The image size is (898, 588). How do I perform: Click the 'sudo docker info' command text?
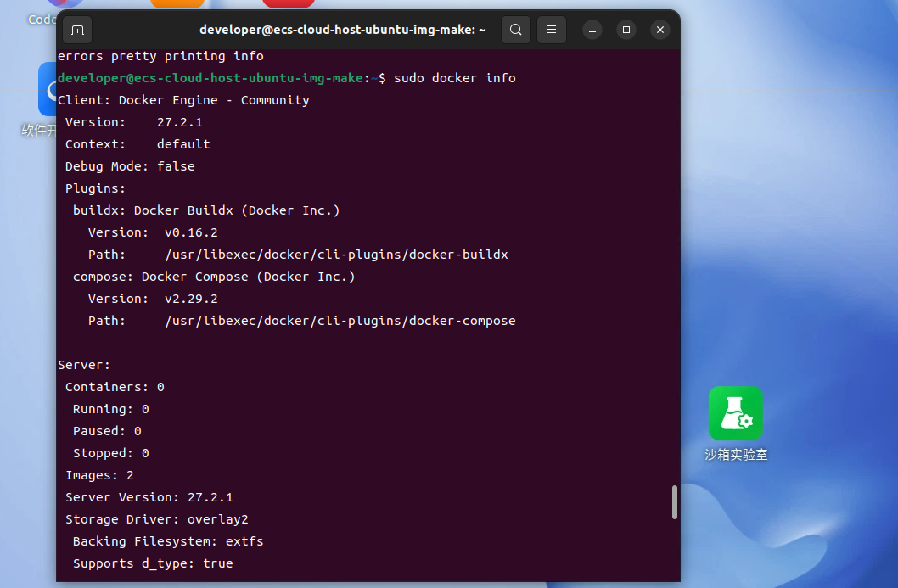[x=455, y=78]
